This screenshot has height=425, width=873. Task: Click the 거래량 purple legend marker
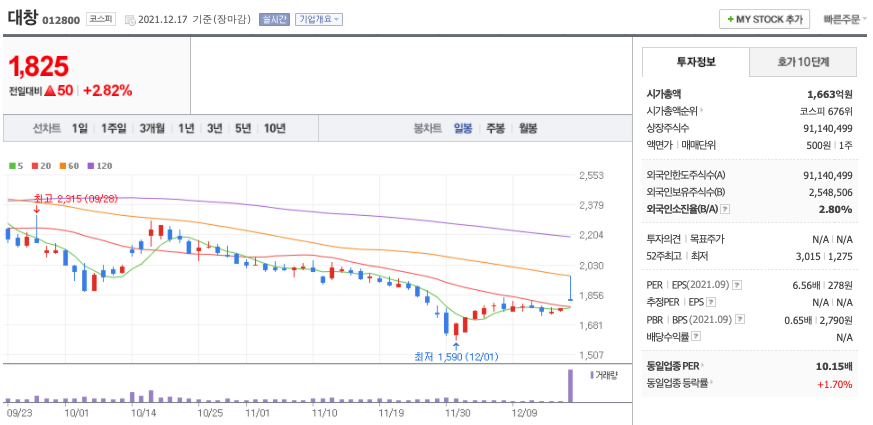(x=591, y=375)
